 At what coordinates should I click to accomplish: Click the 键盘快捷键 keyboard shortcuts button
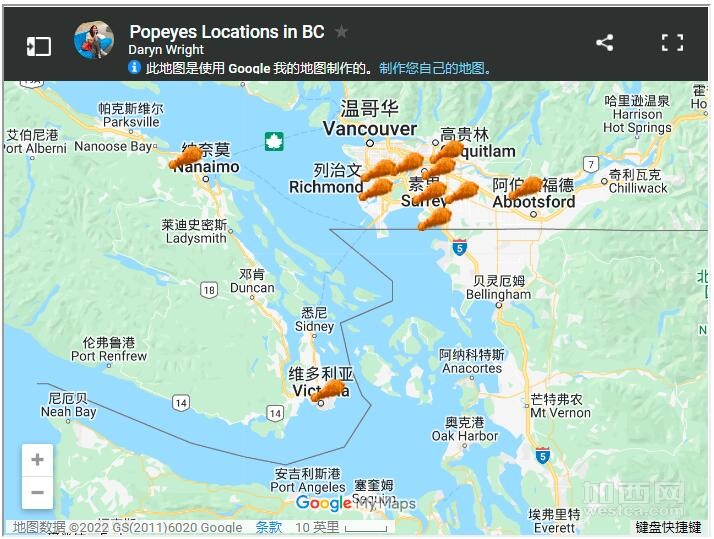(x=668, y=527)
